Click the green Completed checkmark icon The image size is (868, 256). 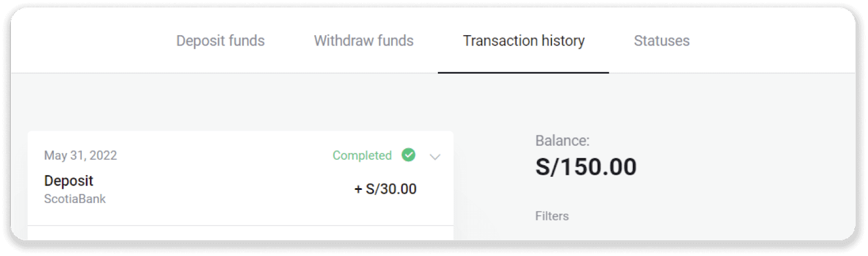(x=409, y=155)
